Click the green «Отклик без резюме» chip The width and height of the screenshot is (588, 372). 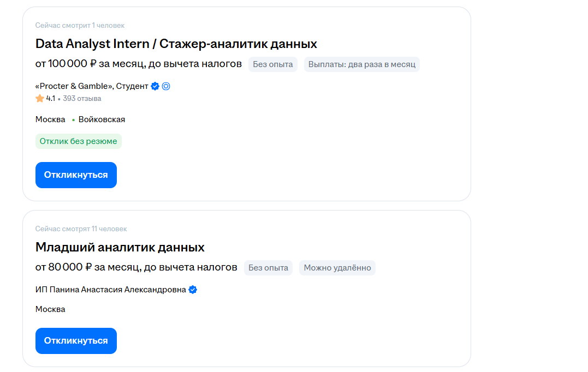79,141
